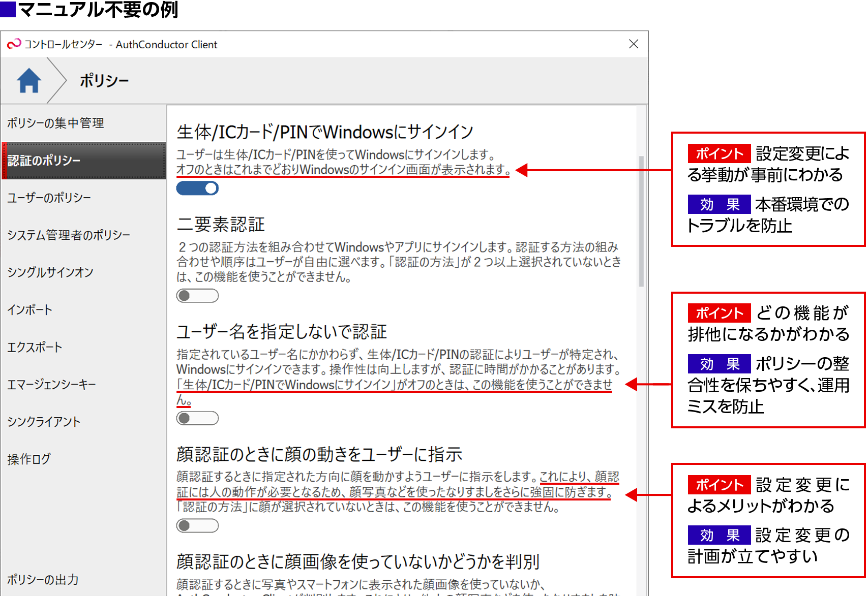
Task: Open シンクライアント settings
Action: pos(44,422)
